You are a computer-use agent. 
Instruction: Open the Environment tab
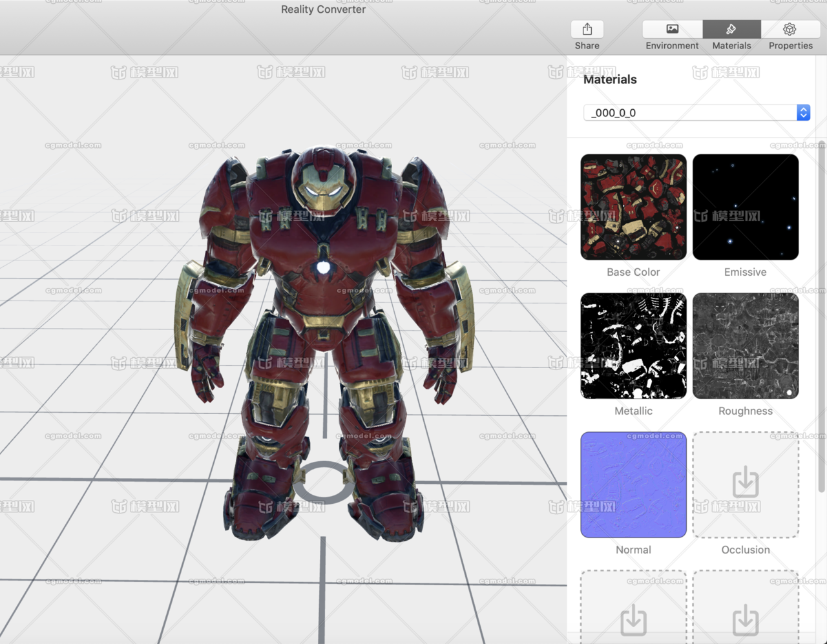672,29
